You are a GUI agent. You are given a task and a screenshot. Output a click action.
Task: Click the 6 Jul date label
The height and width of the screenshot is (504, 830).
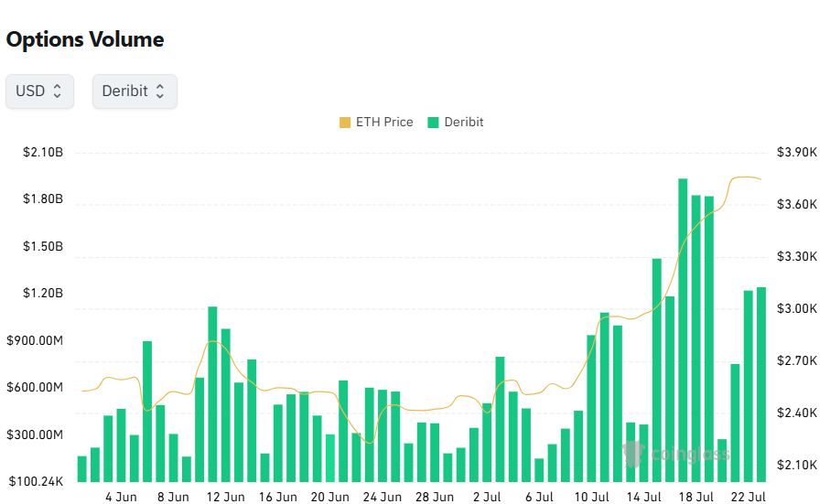click(539, 497)
